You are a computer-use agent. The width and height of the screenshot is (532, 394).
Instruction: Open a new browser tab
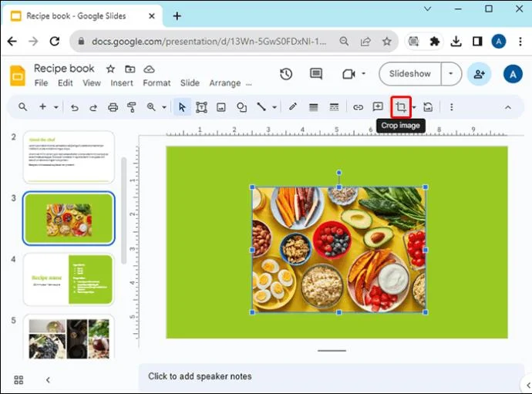click(x=177, y=16)
